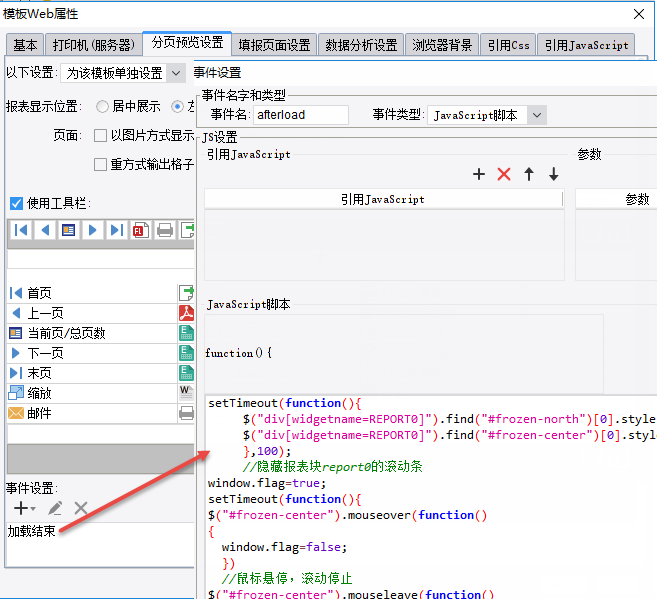Click the last page toolbar icon
This screenshot has width=657, height=599.
coord(116,230)
